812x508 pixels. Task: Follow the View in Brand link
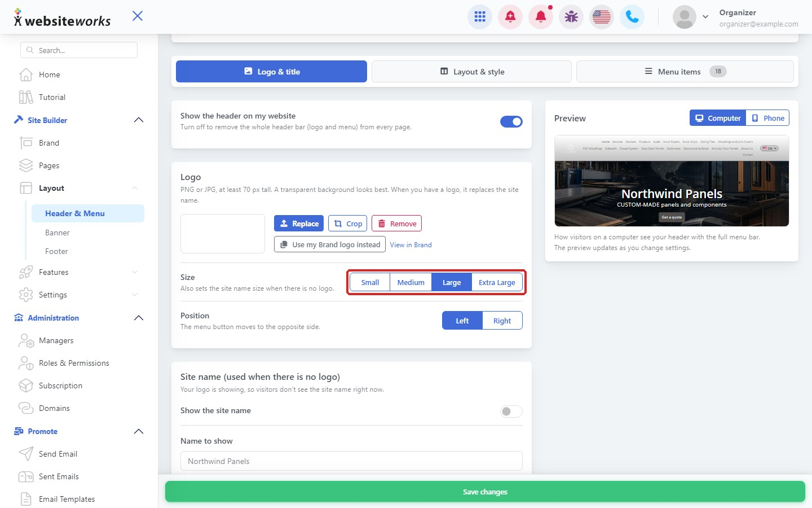coord(411,245)
